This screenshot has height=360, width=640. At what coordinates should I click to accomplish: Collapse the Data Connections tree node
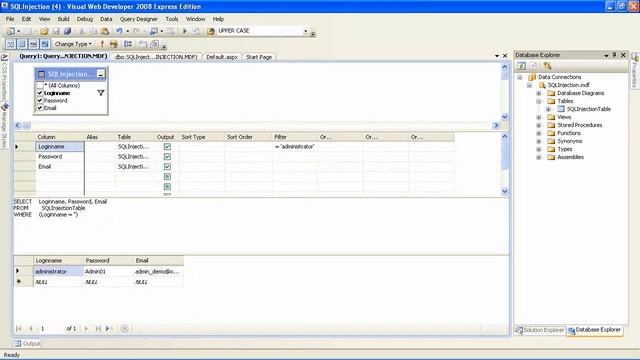520,77
